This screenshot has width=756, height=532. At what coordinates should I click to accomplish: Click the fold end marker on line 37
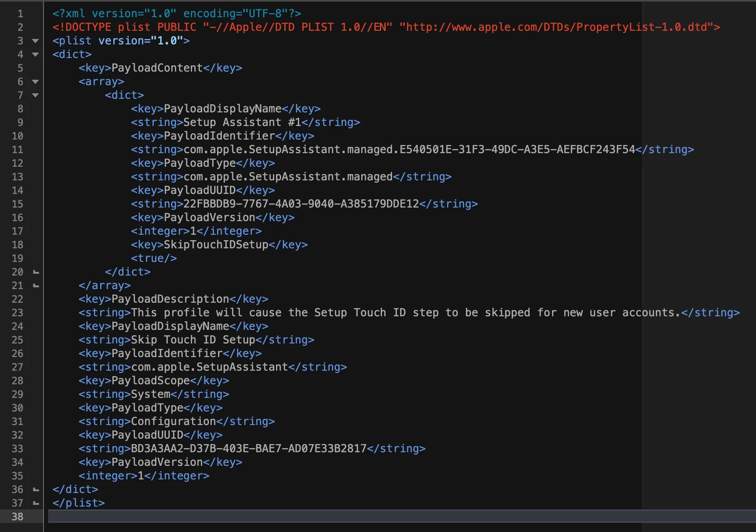[36, 503]
